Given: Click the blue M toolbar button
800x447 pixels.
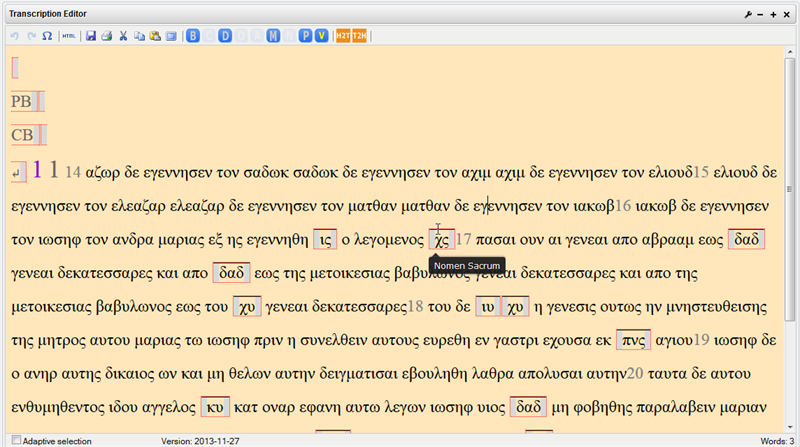Looking at the screenshot, I should [x=273, y=36].
